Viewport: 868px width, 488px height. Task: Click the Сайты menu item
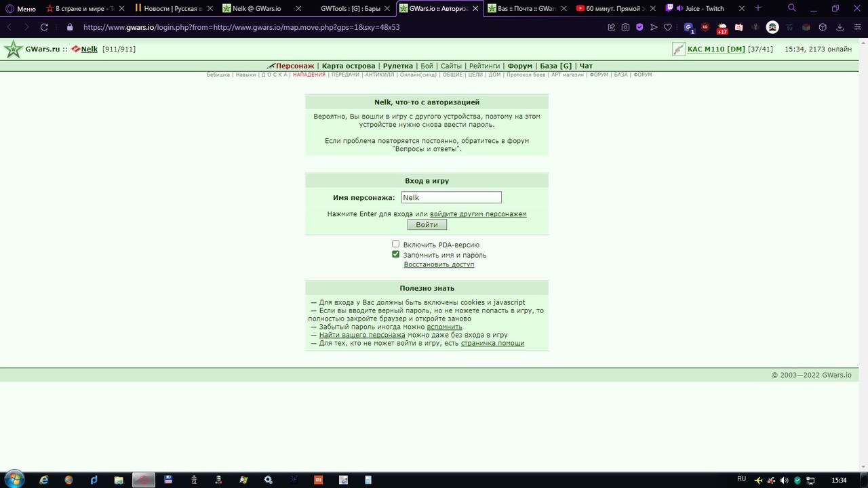point(451,66)
